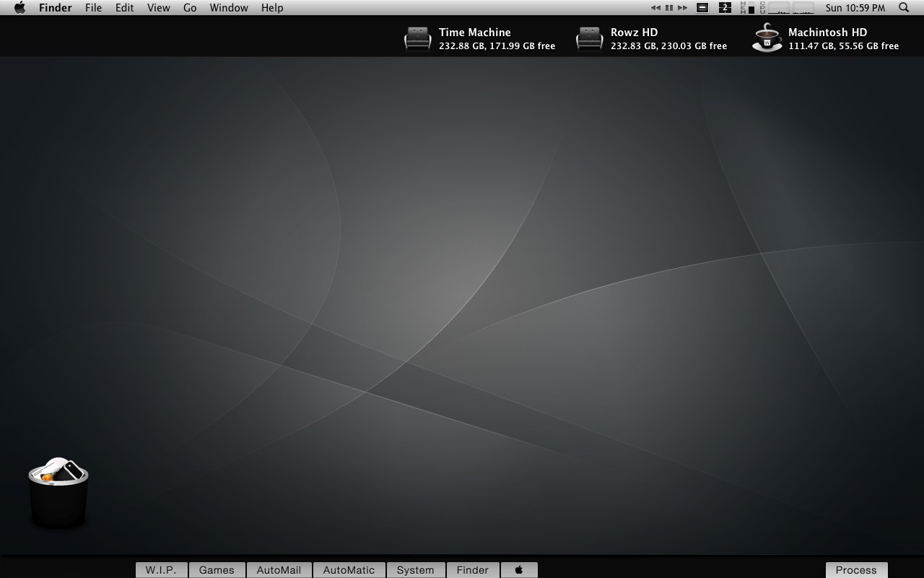Image resolution: width=924 pixels, height=578 pixels.
Task: Open the Rowz HD drive icon
Action: click(590, 38)
